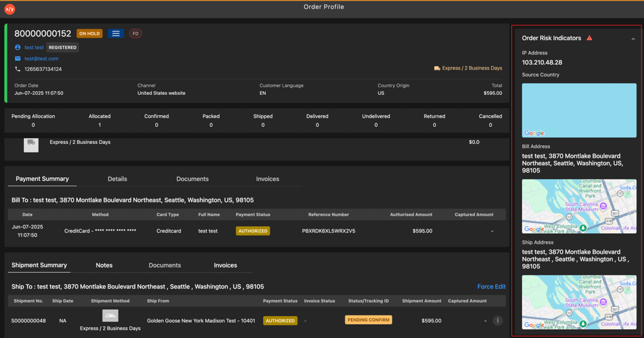
Task: Click reference number PBXRDK6XL5WRX2V5
Action: 328,231
